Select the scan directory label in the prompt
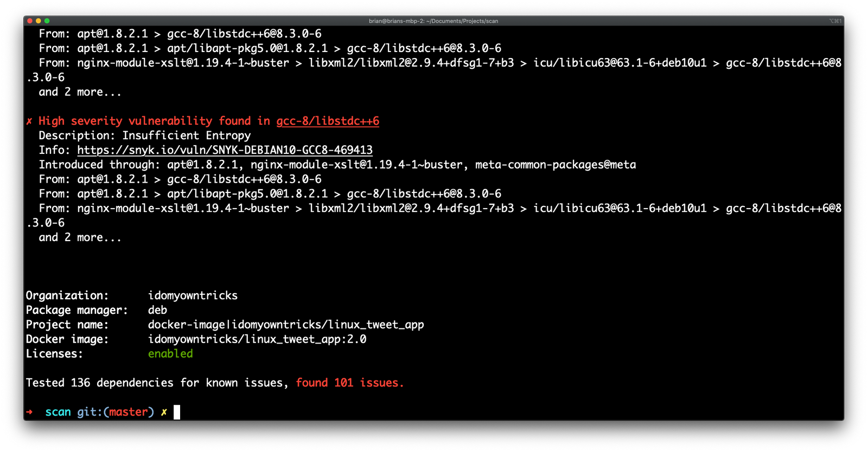This screenshot has width=868, height=452. 58,412
